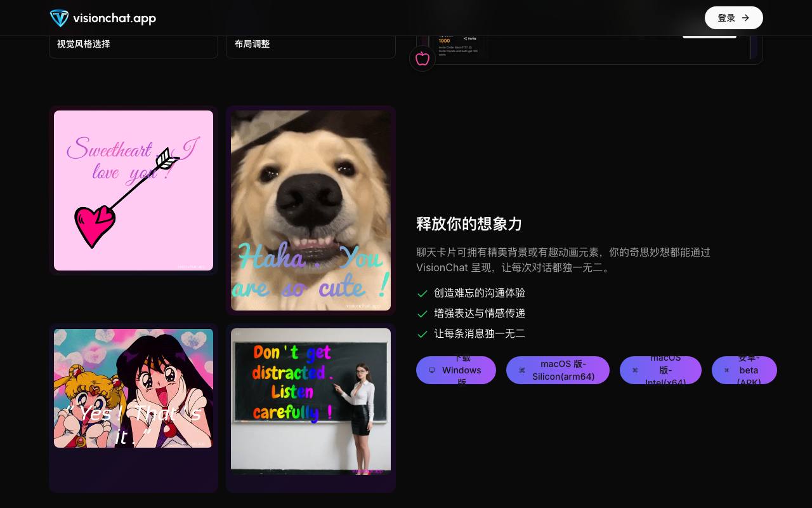Image resolution: width=812 pixels, height=508 pixels.
Task: Click checkmark beside 让每条消息独一无二
Action: pyautogui.click(x=422, y=334)
